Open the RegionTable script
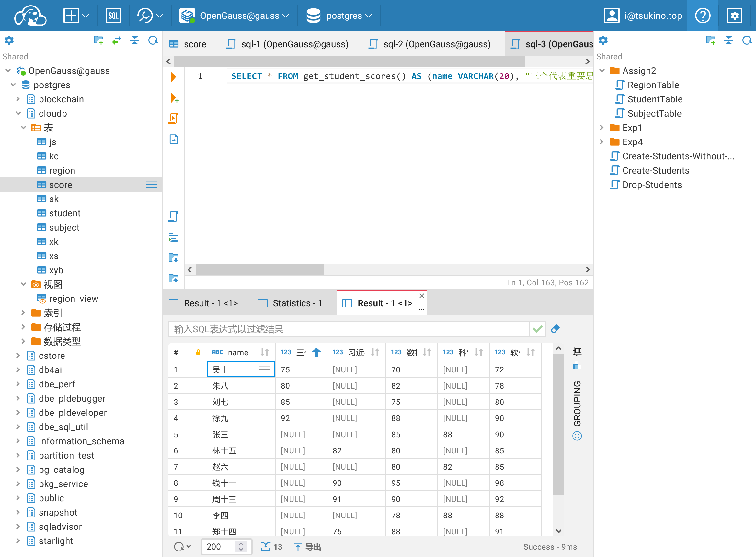This screenshot has height=557, width=756. 653,85
